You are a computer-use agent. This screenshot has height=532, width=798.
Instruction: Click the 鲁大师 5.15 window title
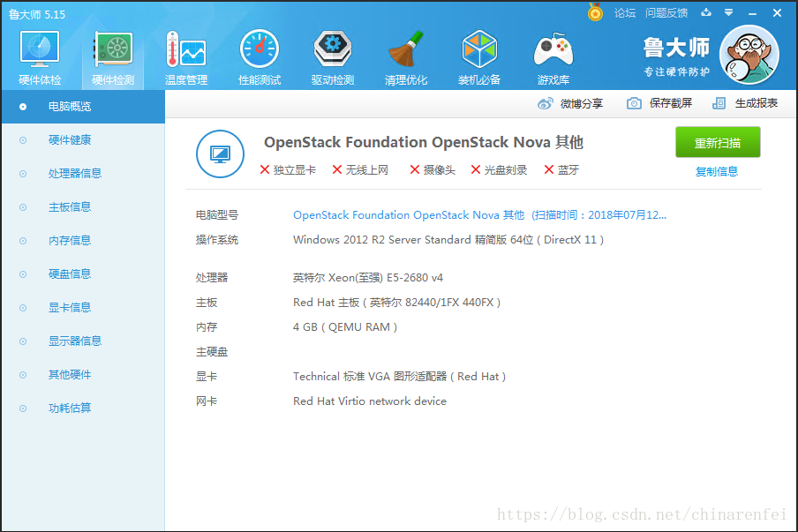(x=37, y=15)
